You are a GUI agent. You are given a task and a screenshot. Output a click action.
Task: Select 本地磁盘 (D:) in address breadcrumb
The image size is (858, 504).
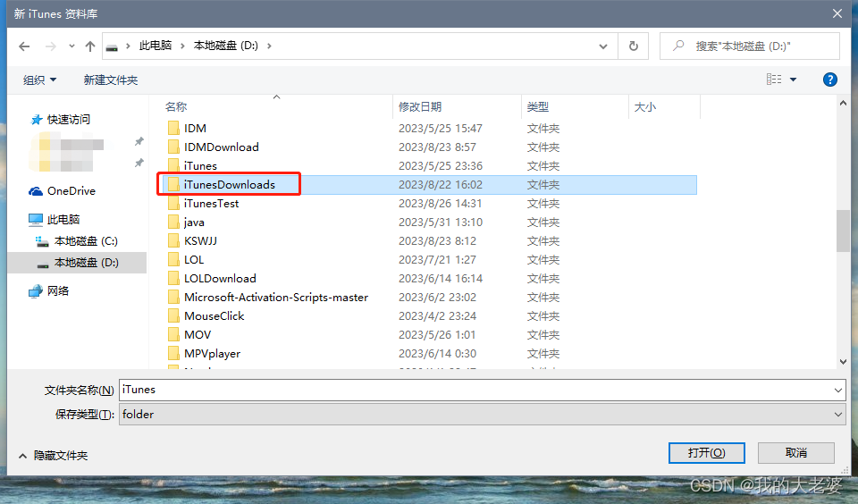click(226, 46)
